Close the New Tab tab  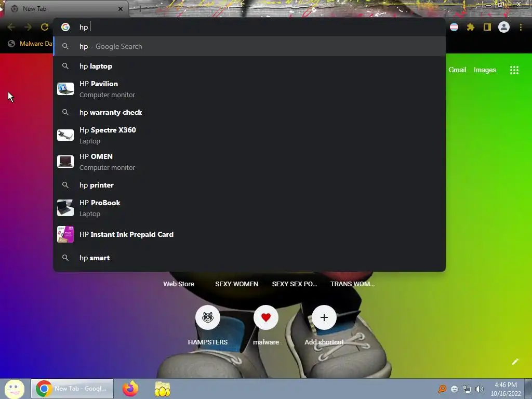point(121,9)
